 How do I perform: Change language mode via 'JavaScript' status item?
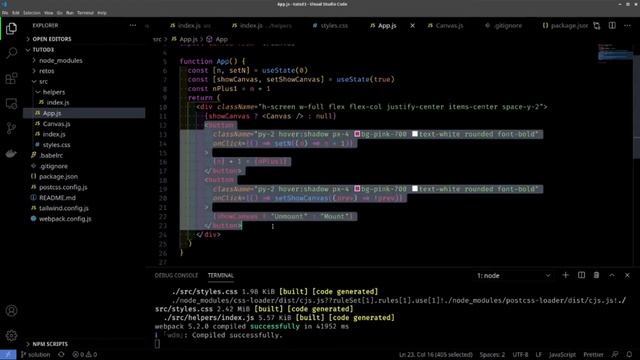(562, 355)
